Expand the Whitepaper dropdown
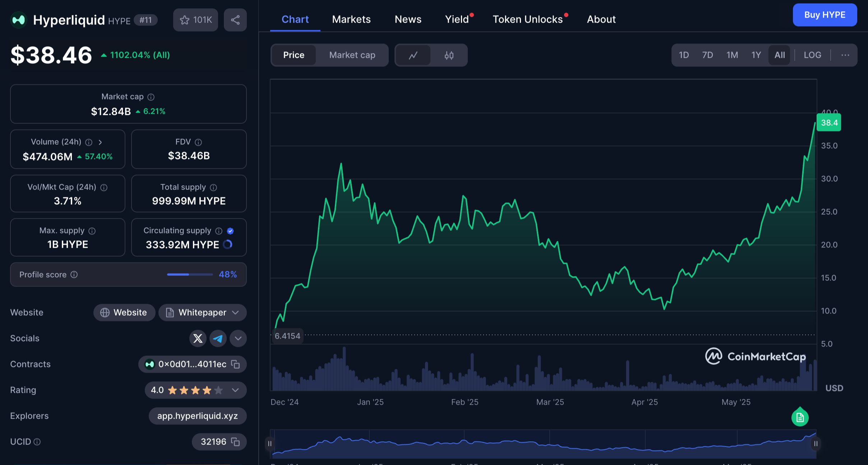The image size is (868, 465). tap(235, 312)
